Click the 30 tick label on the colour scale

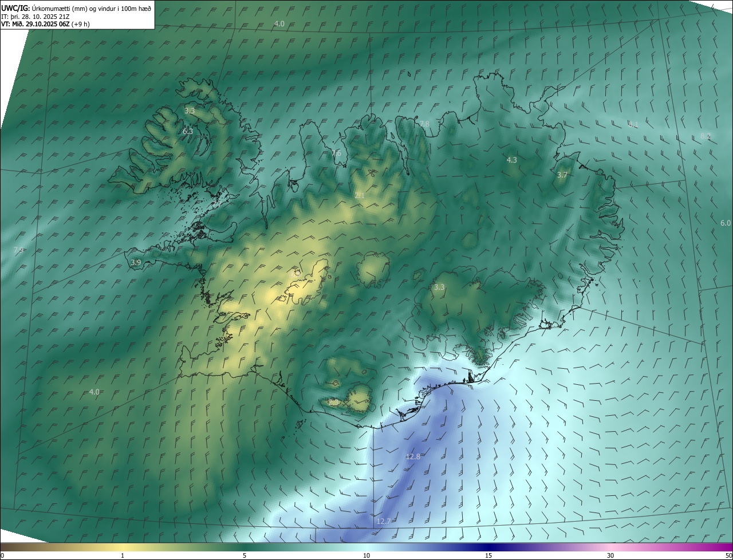pos(610,556)
